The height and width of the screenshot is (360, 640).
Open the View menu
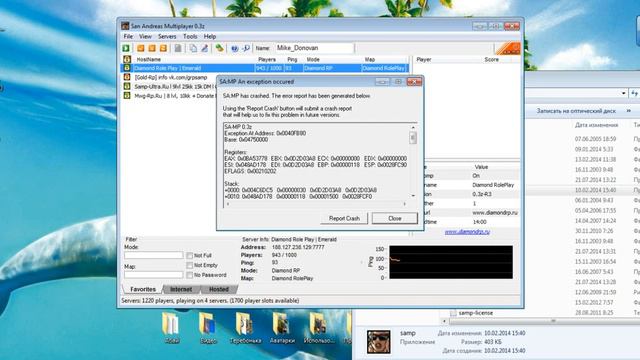point(145,36)
